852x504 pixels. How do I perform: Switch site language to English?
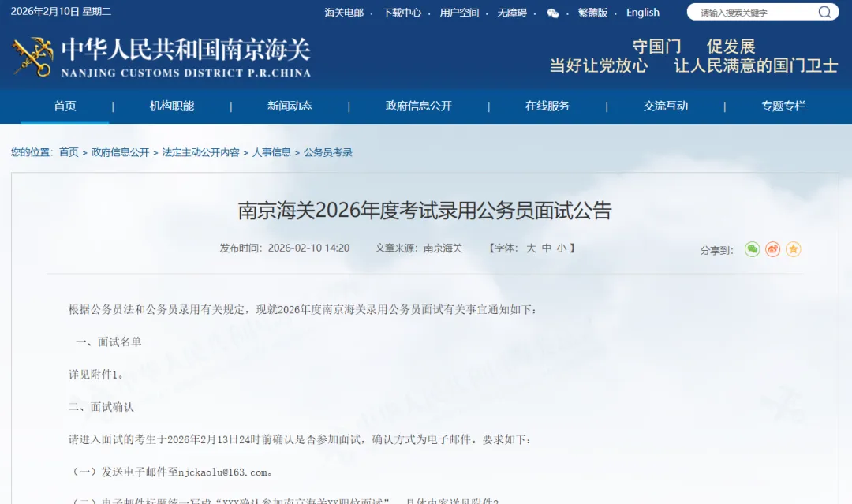click(x=643, y=13)
